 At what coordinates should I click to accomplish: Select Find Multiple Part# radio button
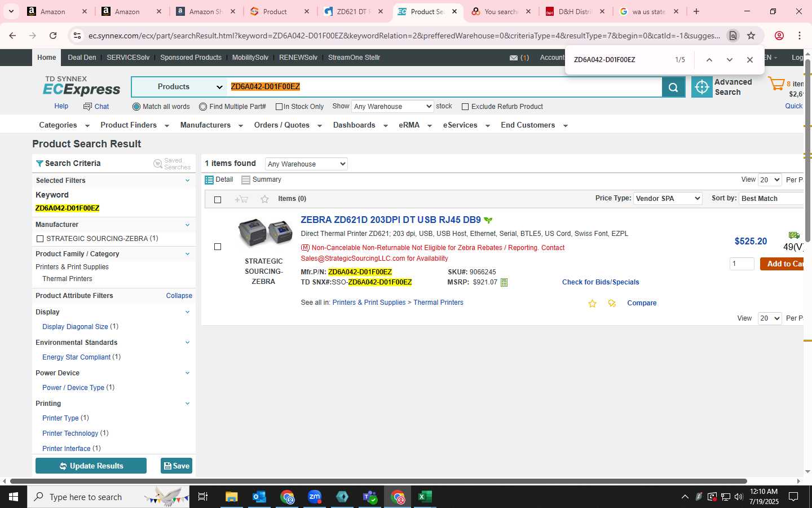(203, 107)
